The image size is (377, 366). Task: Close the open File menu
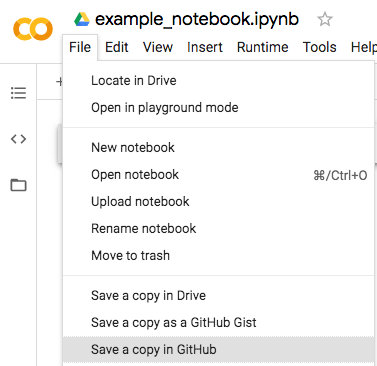pos(80,47)
